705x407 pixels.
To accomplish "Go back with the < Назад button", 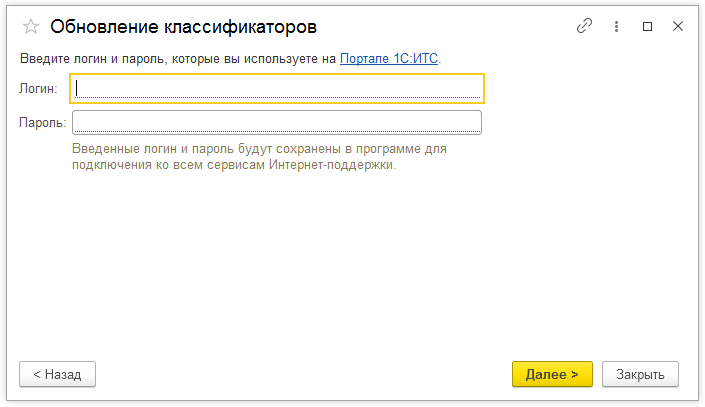I will click(x=57, y=374).
